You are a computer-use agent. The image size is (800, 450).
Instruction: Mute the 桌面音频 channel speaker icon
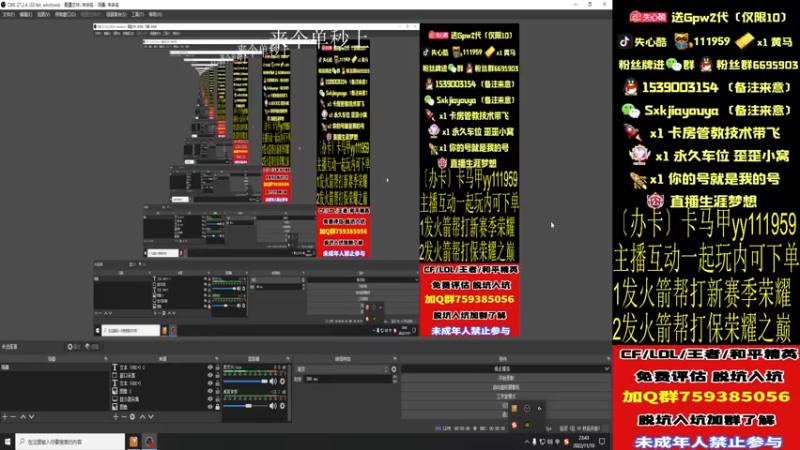pyautogui.click(x=273, y=406)
